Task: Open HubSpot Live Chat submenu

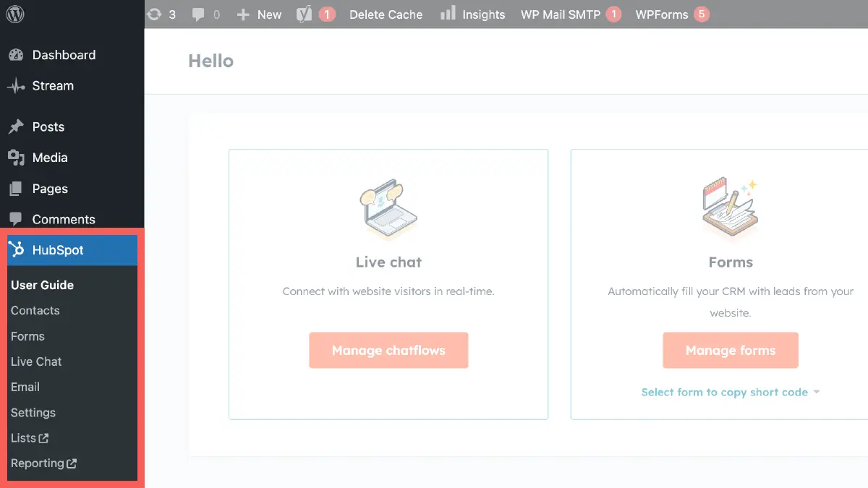Action: (36, 361)
